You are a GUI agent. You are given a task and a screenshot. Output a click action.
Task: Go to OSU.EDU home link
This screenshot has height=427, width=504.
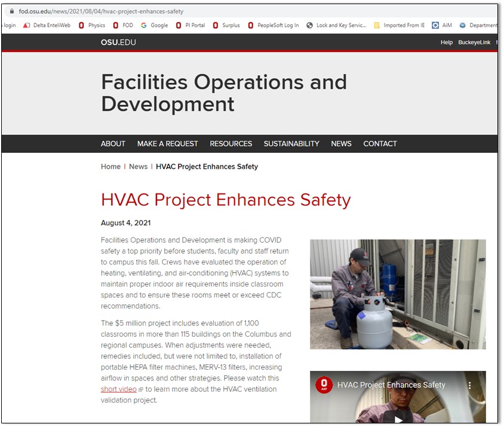(x=118, y=42)
